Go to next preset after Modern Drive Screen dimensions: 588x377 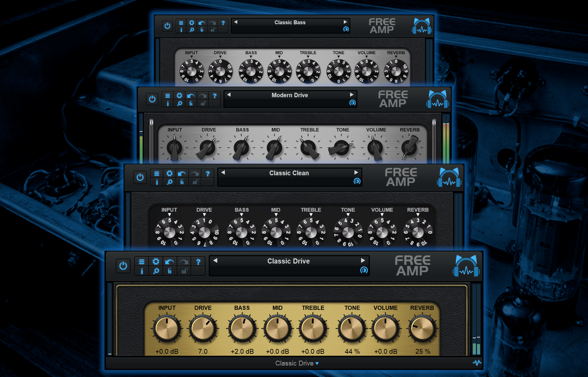pos(351,95)
